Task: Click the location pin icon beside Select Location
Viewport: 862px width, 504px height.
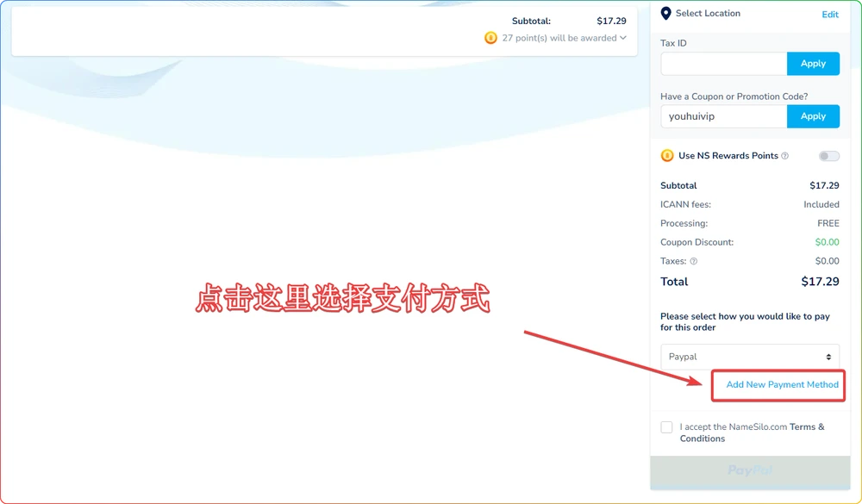Action: tap(665, 13)
